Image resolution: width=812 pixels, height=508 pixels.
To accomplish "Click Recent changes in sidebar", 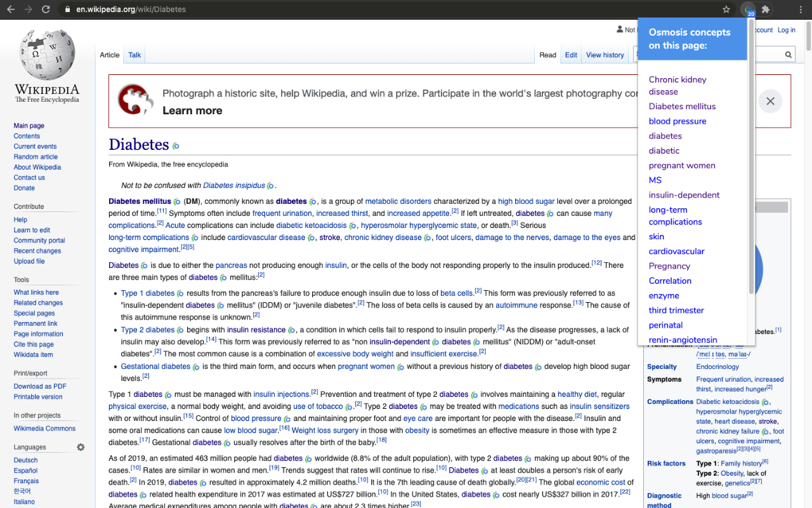I will pyautogui.click(x=37, y=251).
